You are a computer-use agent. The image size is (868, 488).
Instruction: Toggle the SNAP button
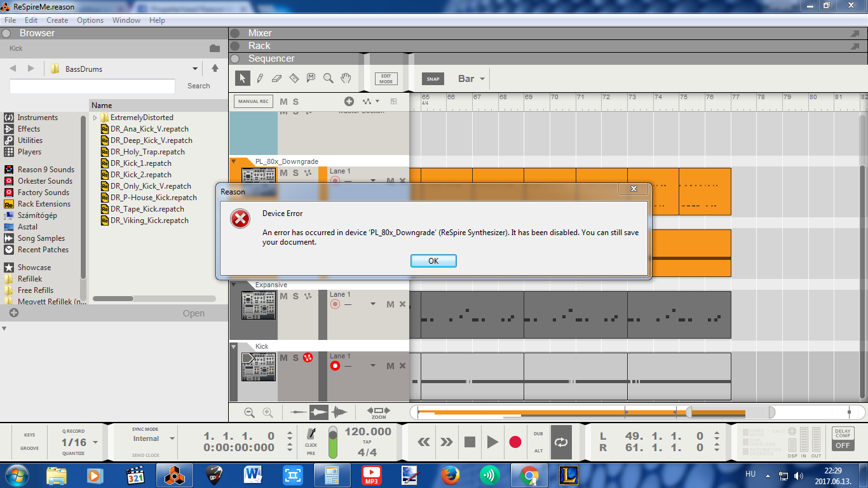(x=433, y=79)
